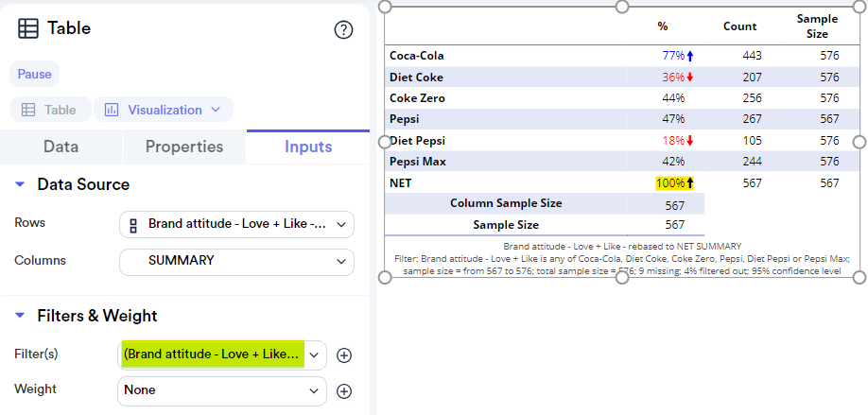Click the Coca-Cola row label
The image size is (868, 415).
tap(417, 56)
